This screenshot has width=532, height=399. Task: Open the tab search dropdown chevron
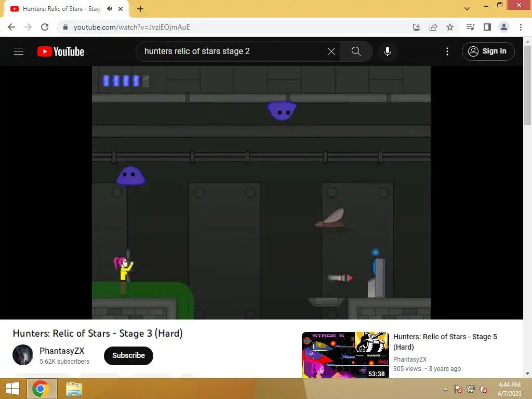click(x=467, y=9)
